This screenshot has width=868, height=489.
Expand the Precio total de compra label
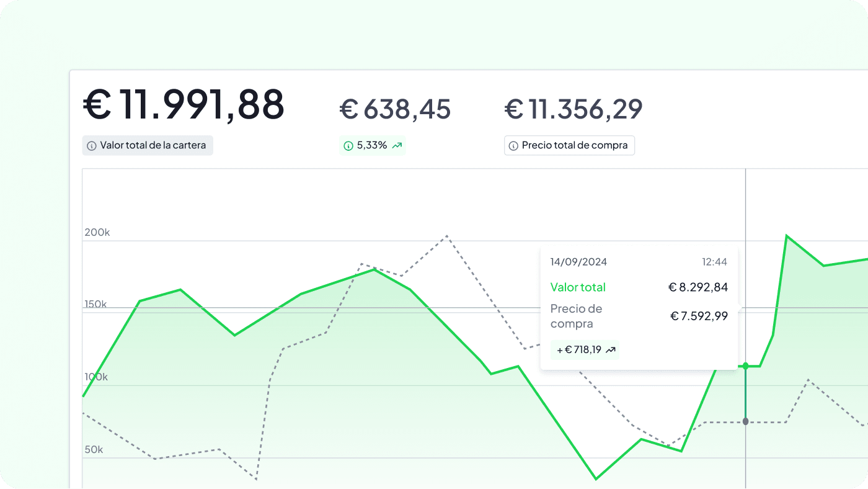[x=569, y=145]
